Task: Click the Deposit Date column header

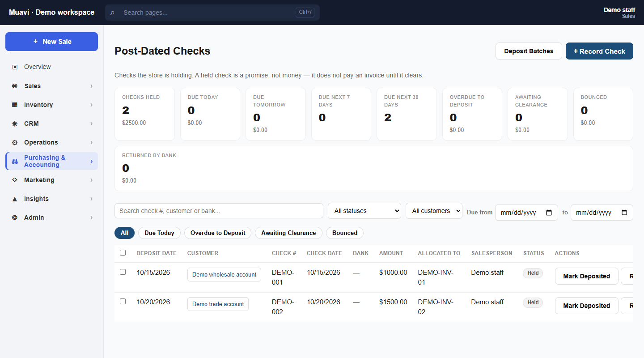Action: [157, 253]
